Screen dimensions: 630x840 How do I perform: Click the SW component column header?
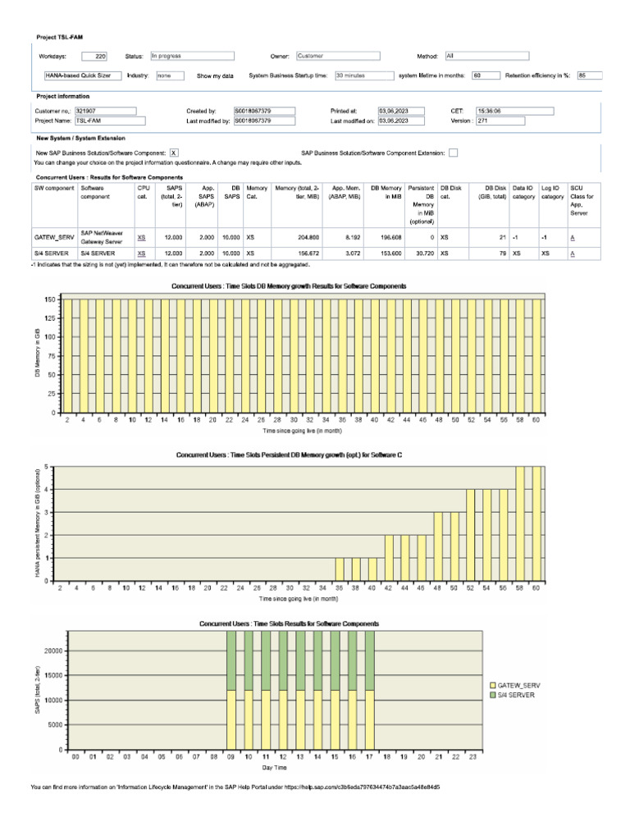click(54, 188)
